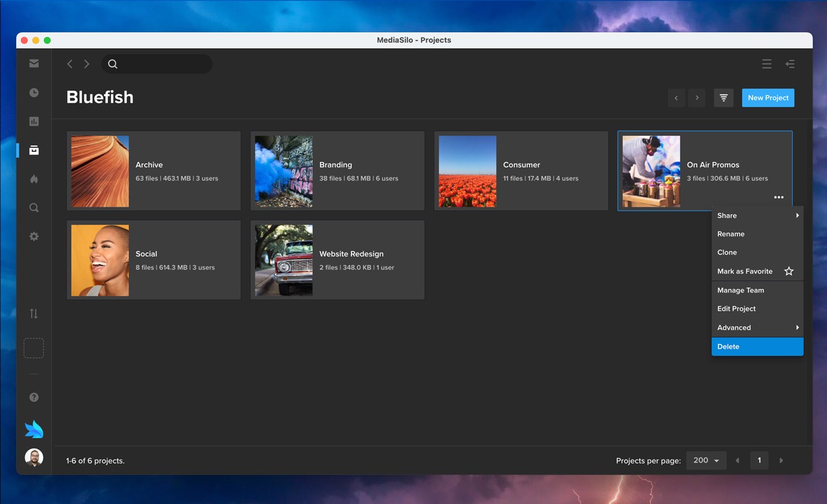Click the '63 files | 463.1 MB | 3 users' text
Image resolution: width=827 pixels, height=504 pixels.
[177, 178]
